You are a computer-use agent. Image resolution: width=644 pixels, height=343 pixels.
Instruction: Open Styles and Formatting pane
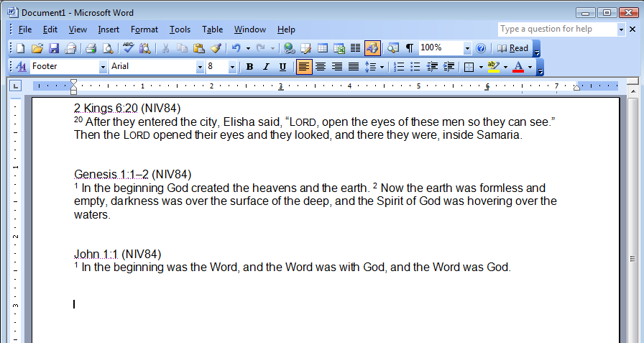[21, 67]
